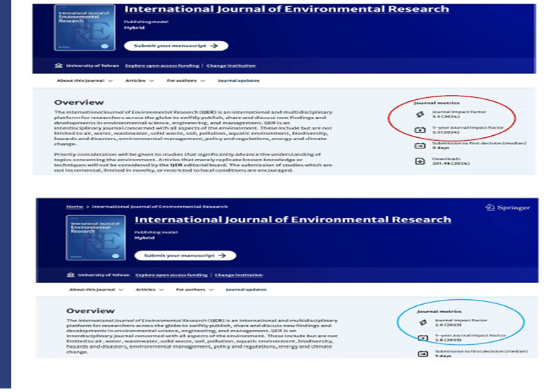544x392 pixels.
Task: Click institution icon beside University of Tehran in upper page
Action: tap(58, 65)
